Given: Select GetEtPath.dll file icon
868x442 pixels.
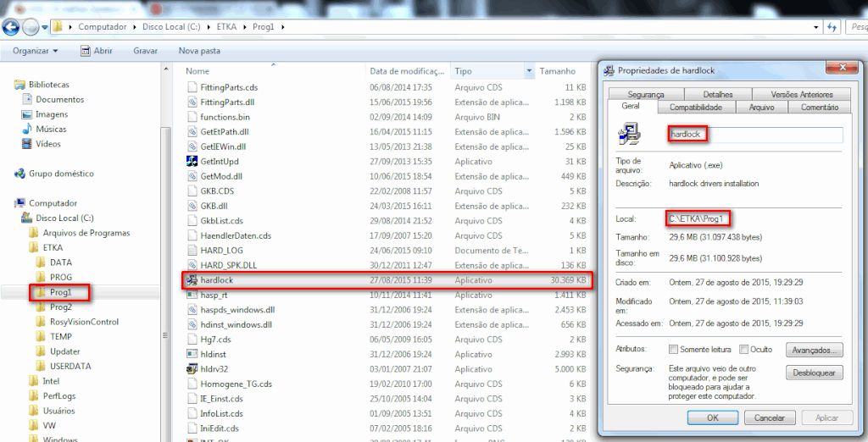Looking at the screenshot, I should click(192, 131).
